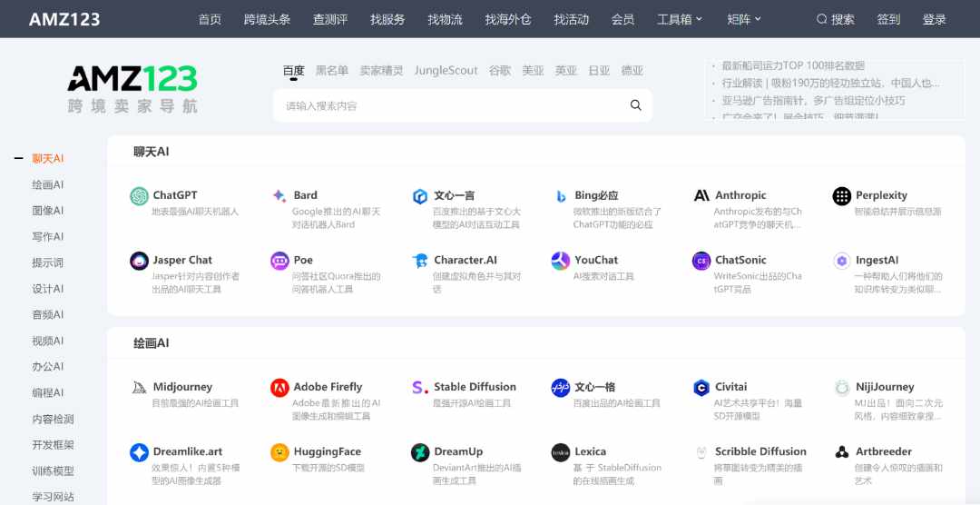Viewport: 980px width, 505px height.
Task: Click the AMZ123 跨境卖家导航 logo
Action: point(132,89)
